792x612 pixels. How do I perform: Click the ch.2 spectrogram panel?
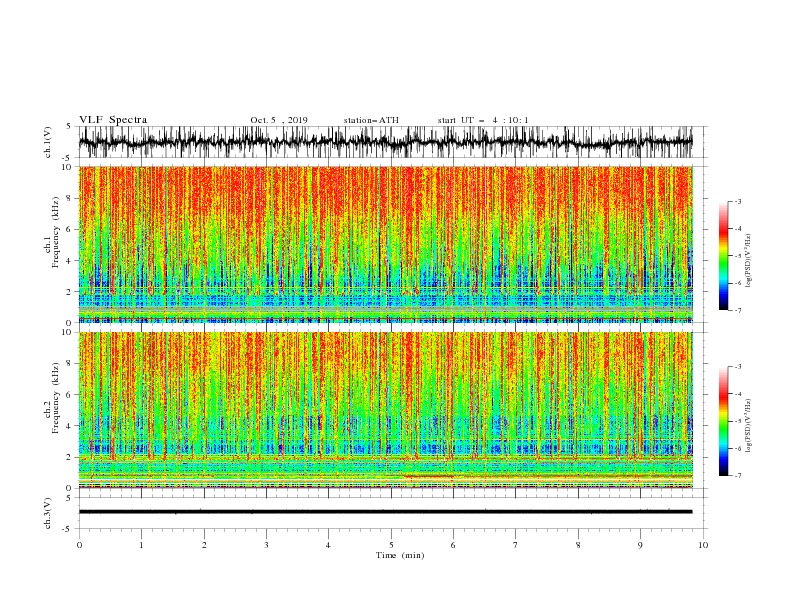385,410
